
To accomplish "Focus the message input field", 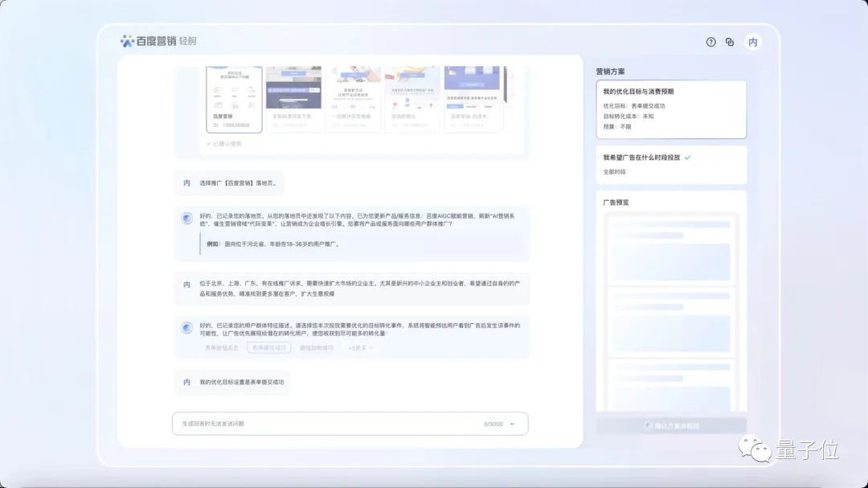I will (330, 424).
